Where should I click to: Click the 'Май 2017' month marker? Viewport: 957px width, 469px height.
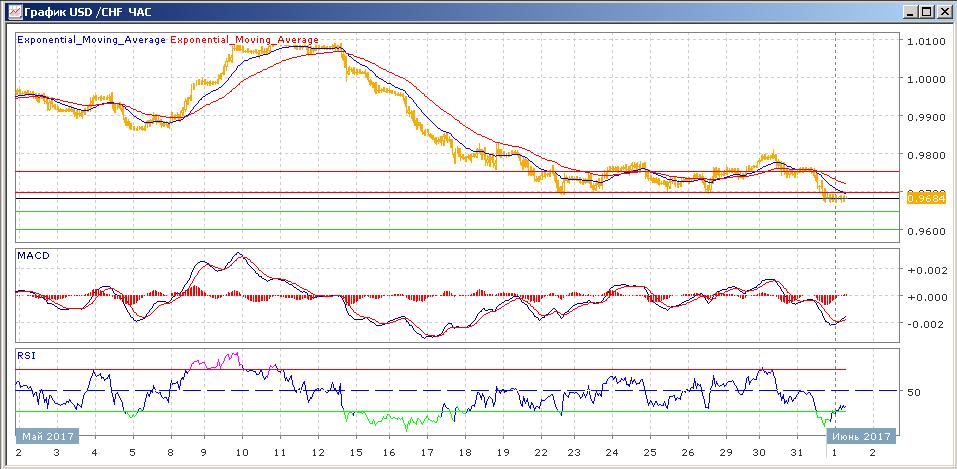[46, 436]
